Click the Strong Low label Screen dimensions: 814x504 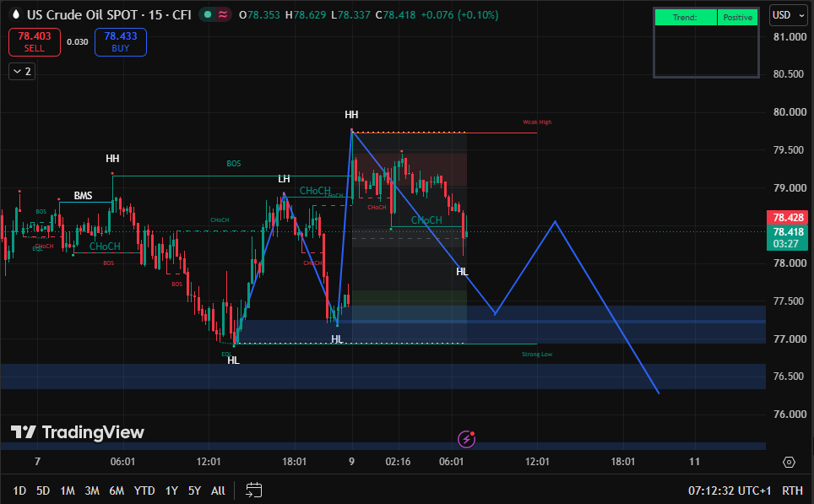point(537,354)
